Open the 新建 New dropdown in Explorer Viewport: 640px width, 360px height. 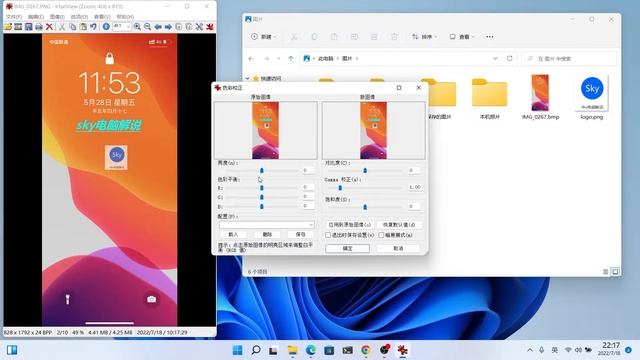[x=264, y=37]
